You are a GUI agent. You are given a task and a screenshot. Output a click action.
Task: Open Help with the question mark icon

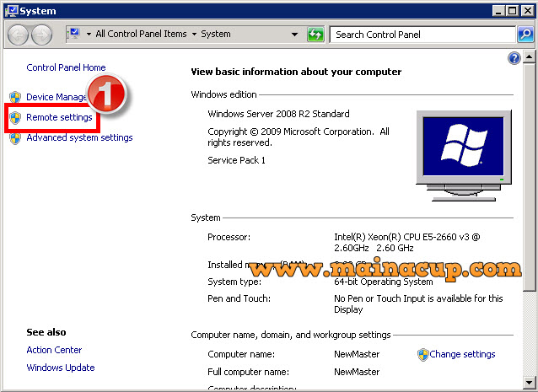(x=514, y=58)
